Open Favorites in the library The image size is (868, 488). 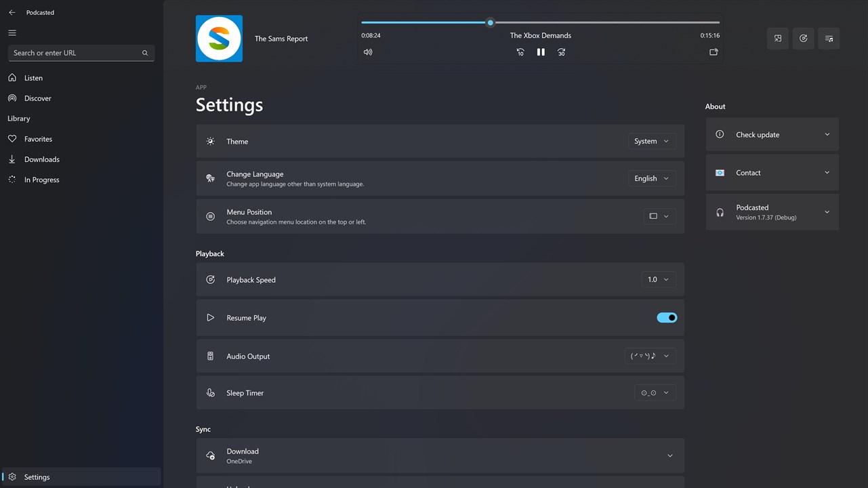[x=81, y=139]
